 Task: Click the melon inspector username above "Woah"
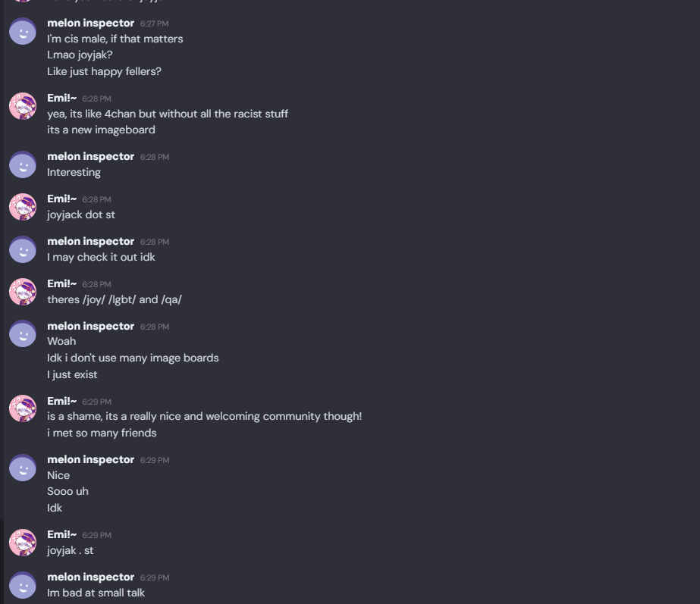pos(90,326)
